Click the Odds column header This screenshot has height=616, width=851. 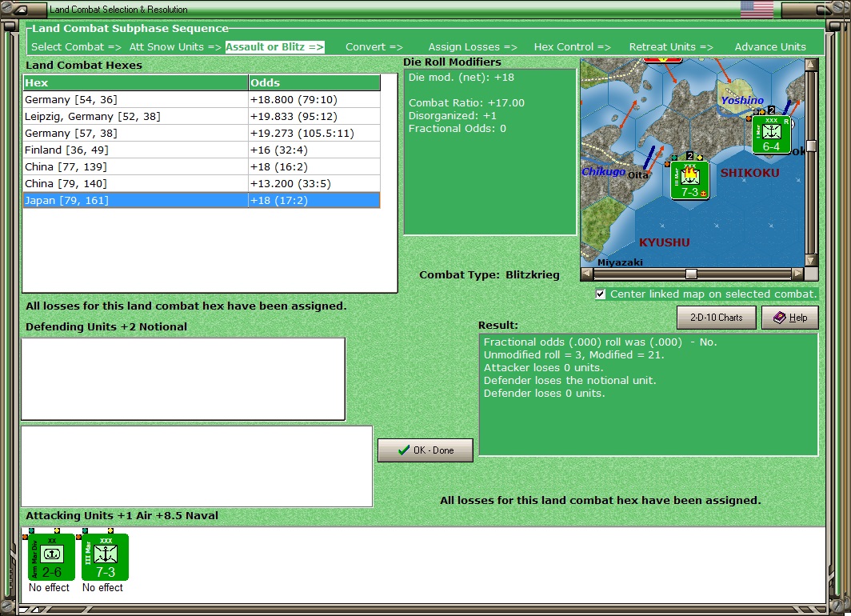coord(314,83)
